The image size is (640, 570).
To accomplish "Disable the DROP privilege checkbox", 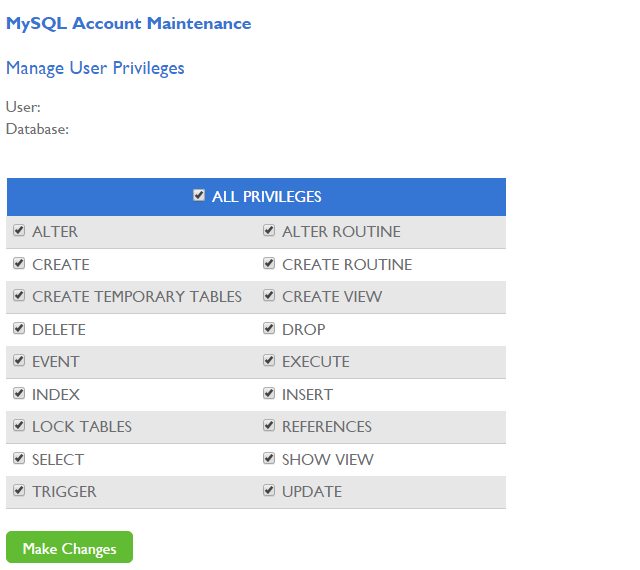I will click(x=269, y=328).
